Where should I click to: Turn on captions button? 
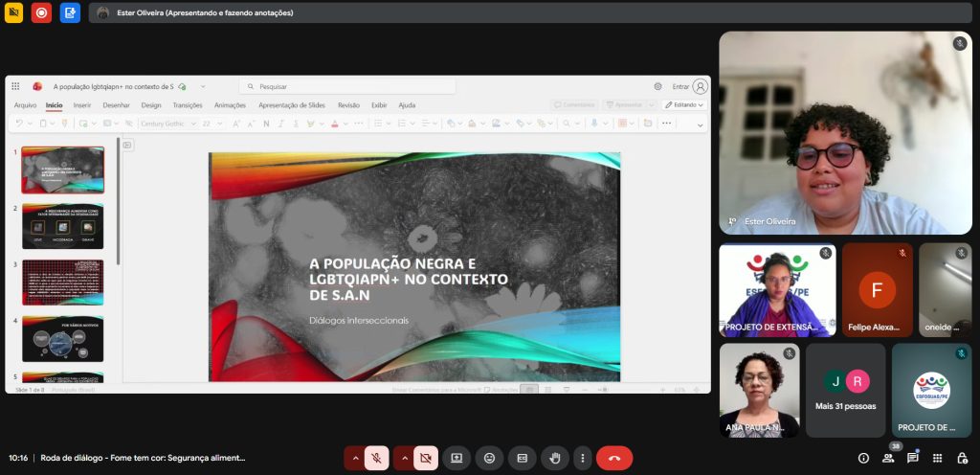click(522, 458)
